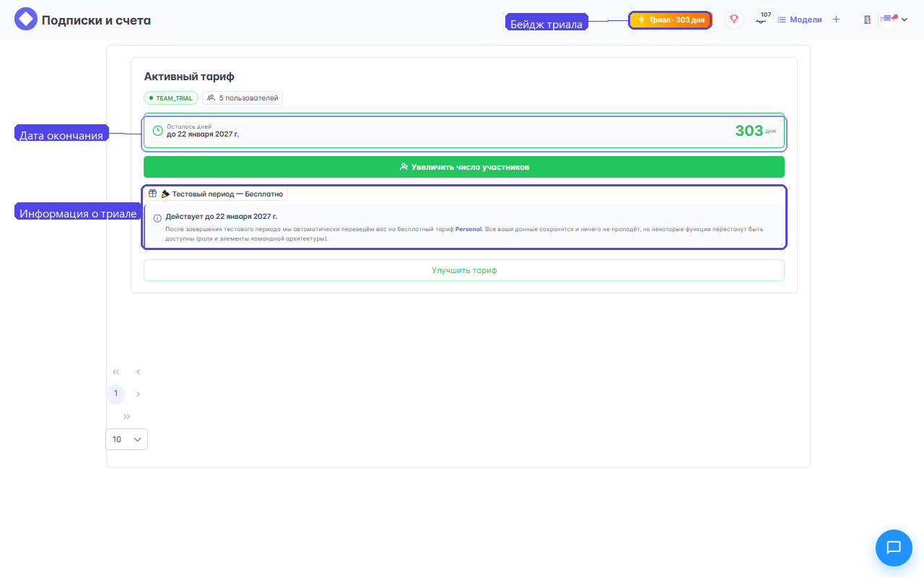Click the gift icon near Тестовый период

point(152,194)
